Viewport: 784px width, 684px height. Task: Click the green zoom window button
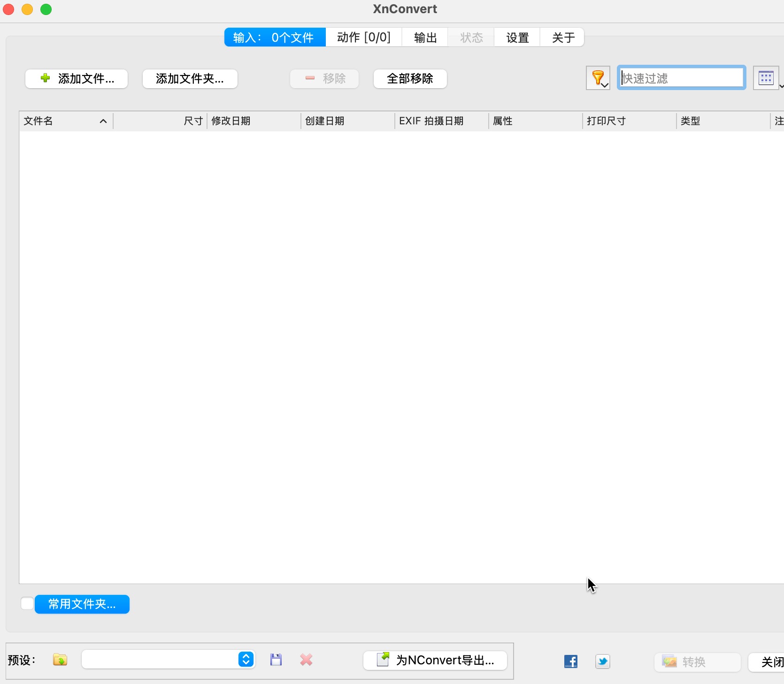tap(46, 9)
